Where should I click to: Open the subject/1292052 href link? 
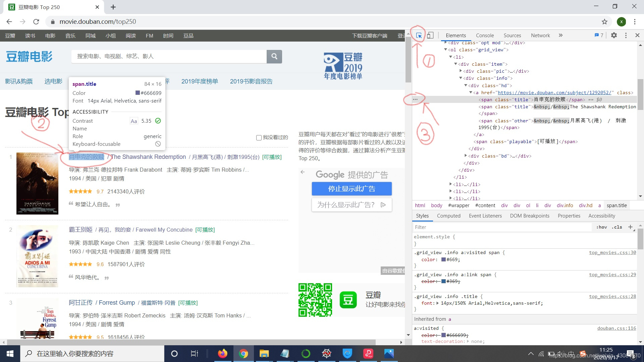pos(554,93)
